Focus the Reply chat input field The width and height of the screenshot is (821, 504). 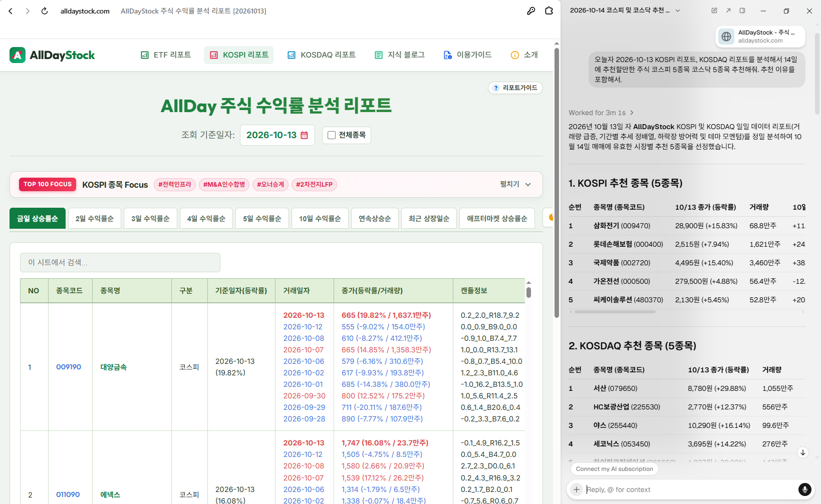[x=690, y=489]
